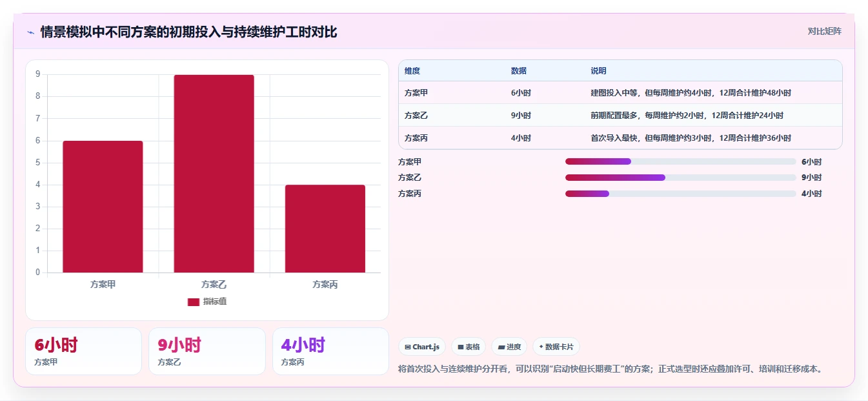
Task: Click the 数据 column header
Action: click(518, 71)
